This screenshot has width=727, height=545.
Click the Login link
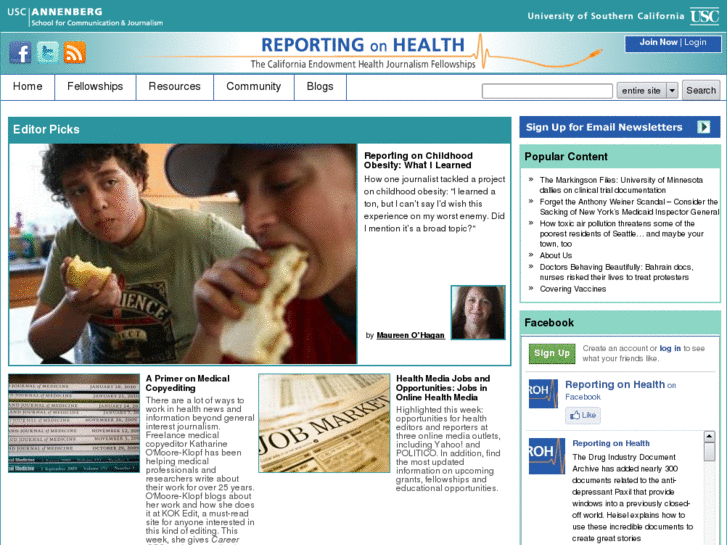tap(695, 42)
